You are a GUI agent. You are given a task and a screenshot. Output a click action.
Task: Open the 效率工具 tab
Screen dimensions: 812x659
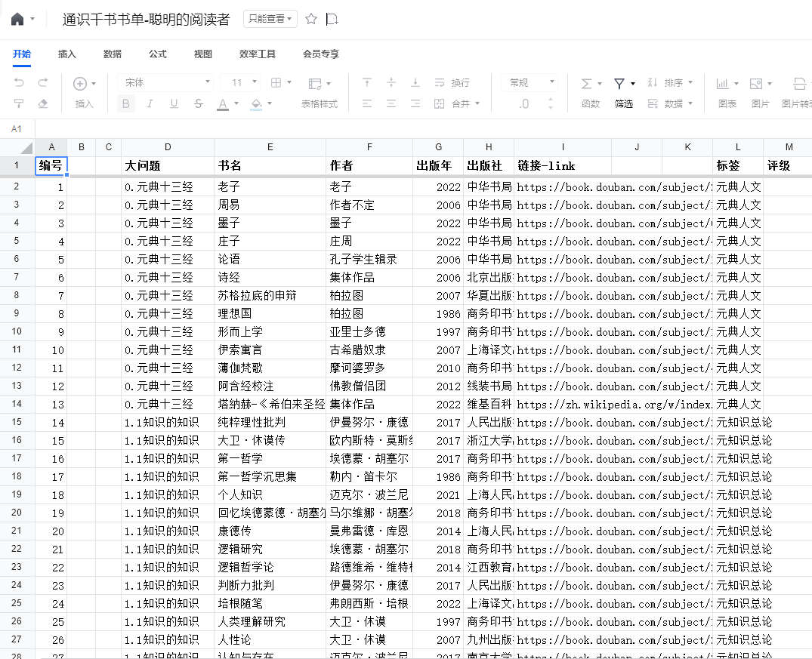click(257, 54)
